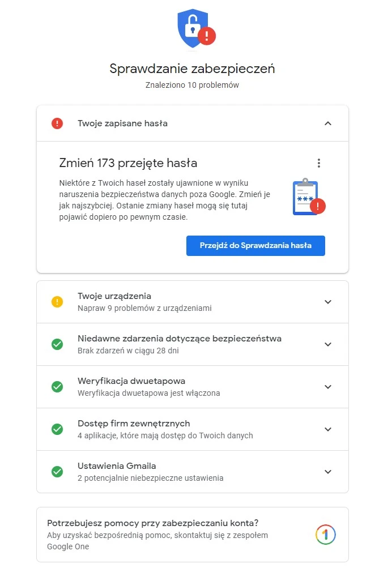This screenshot has width=392, height=568.
Task: Click green checkmark beside recent security events
Action: pyautogui.click(x=57, y=344)
